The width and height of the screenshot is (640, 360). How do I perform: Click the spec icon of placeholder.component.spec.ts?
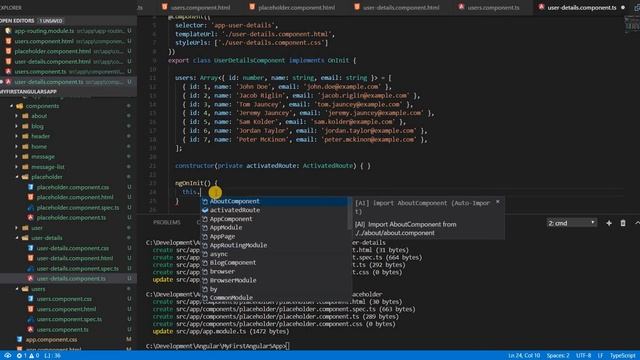(x=31, y=207)
